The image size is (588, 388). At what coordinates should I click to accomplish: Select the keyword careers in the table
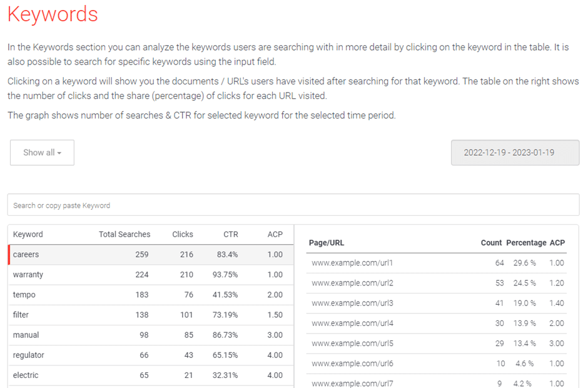point(26,255)
